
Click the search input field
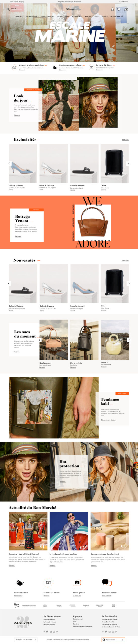[18, 9]
